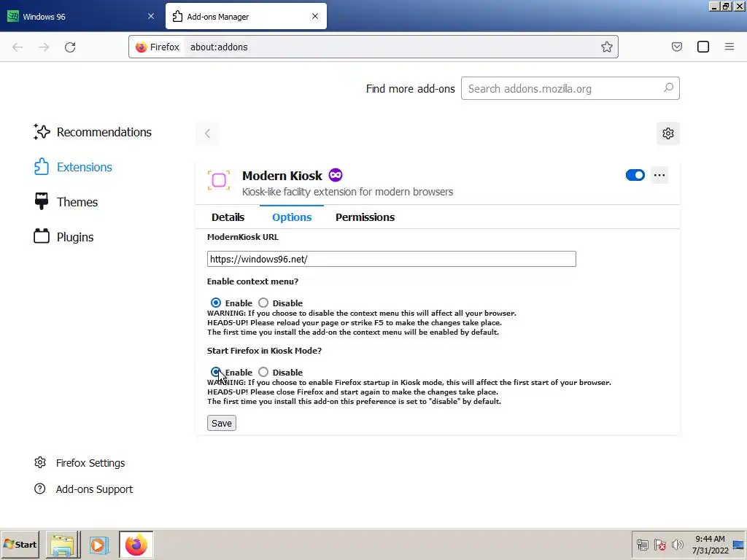
Task: Toggle the Modern Kiosk extension off
Action: pyautogui.click(x=635, y=175)
